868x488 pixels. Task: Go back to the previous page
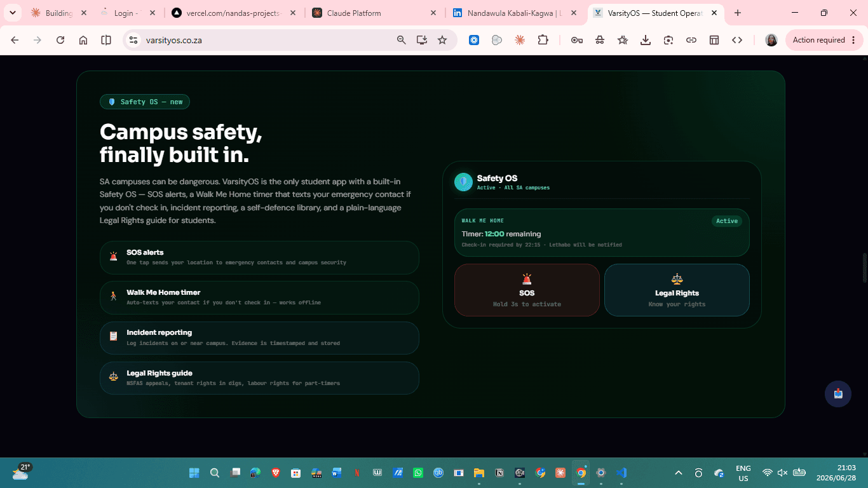pos(15,40)
